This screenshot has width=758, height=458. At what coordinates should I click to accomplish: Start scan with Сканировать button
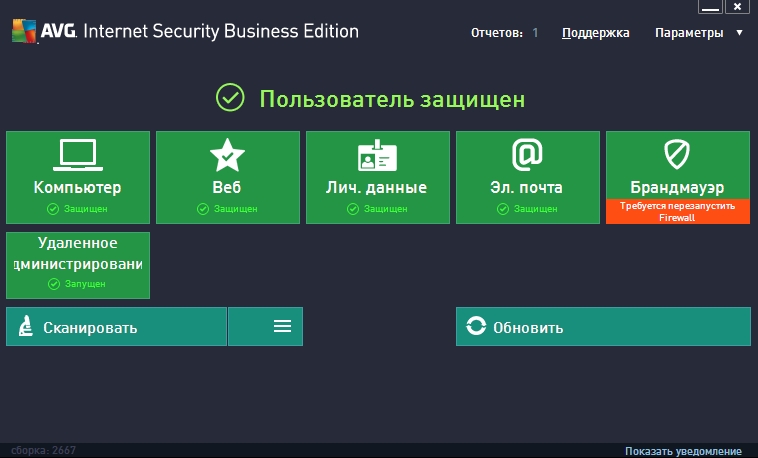pyautogui.click(x=117, y=326)
